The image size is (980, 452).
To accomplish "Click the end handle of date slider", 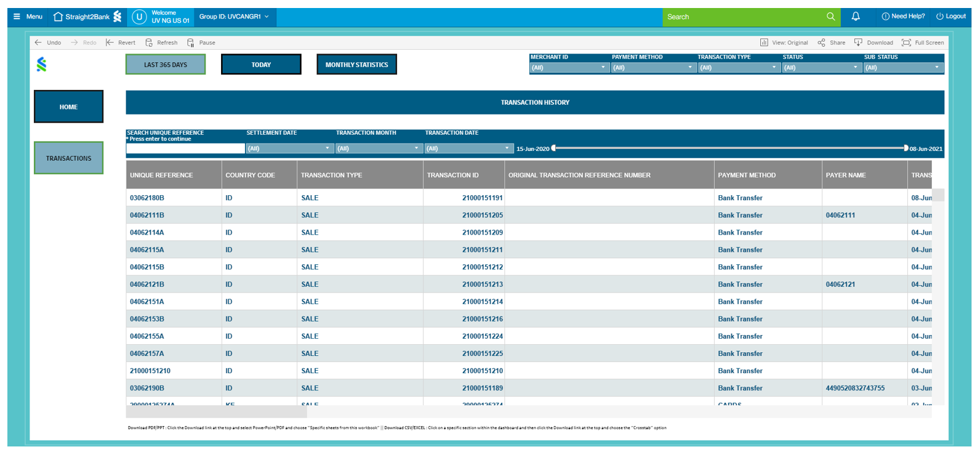I will tap(906, 148).
